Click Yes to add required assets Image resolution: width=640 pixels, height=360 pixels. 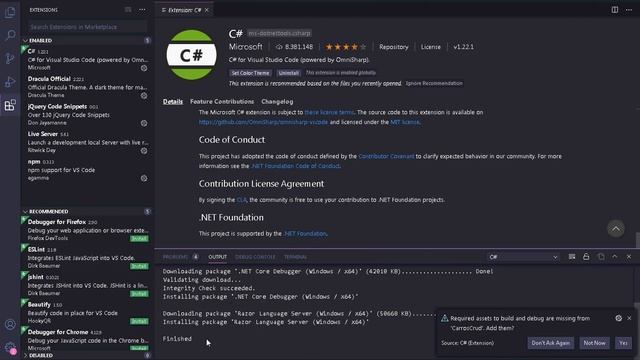(623, 343)
